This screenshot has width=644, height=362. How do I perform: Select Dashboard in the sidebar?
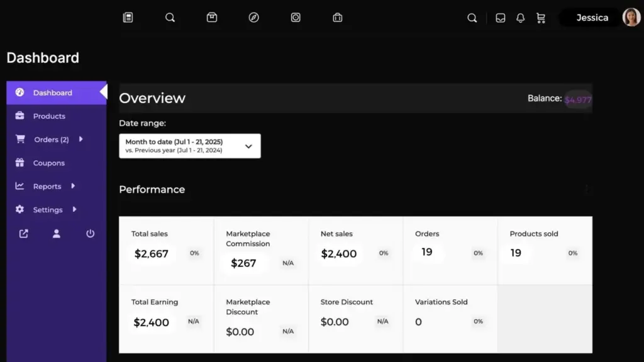pos(52,93)
